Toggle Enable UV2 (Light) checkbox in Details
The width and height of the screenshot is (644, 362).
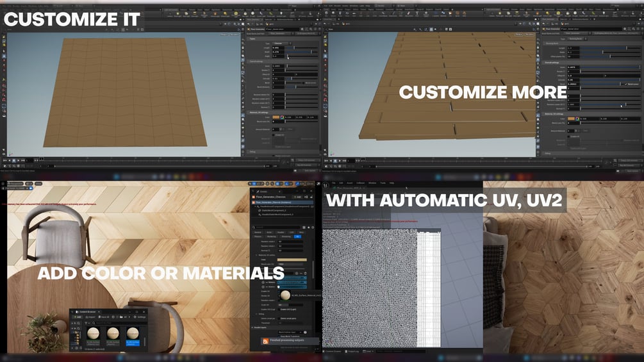279,309
